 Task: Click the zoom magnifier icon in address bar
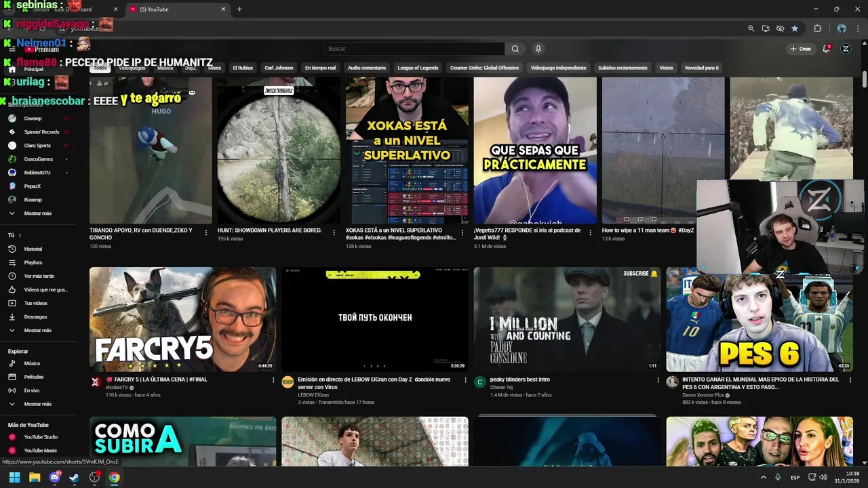(x=751, y=28)
